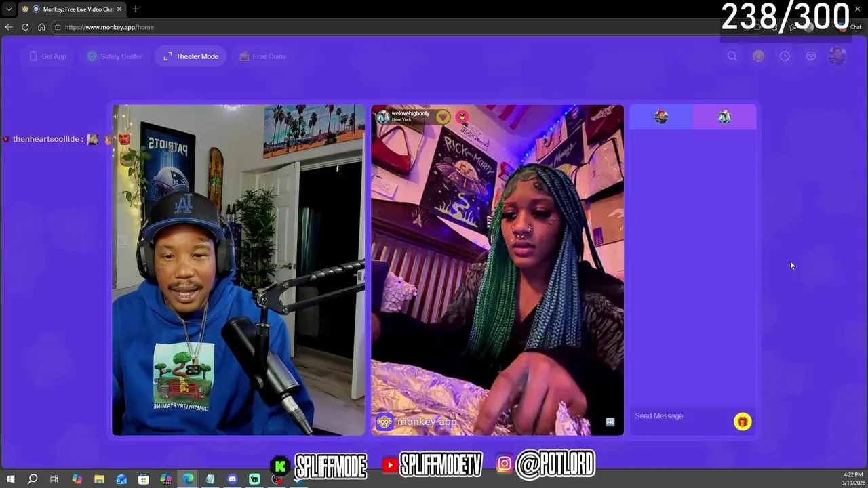This screenshot has width=868, height=488.
Task: Open the Windows Start menu
Action: (10, 479)
